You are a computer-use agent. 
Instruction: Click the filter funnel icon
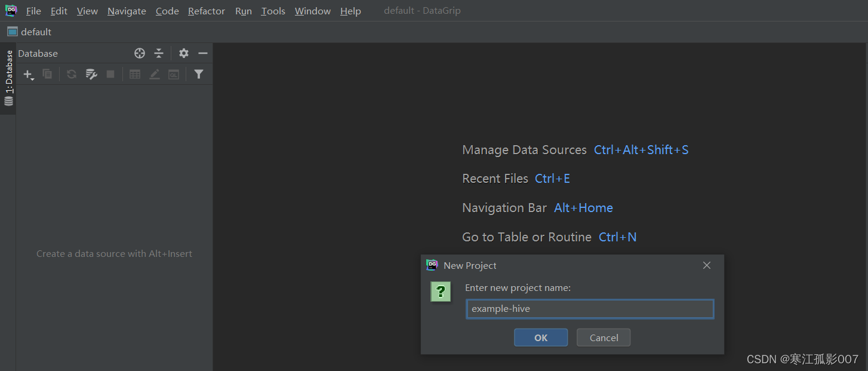(x=199, y=74)
